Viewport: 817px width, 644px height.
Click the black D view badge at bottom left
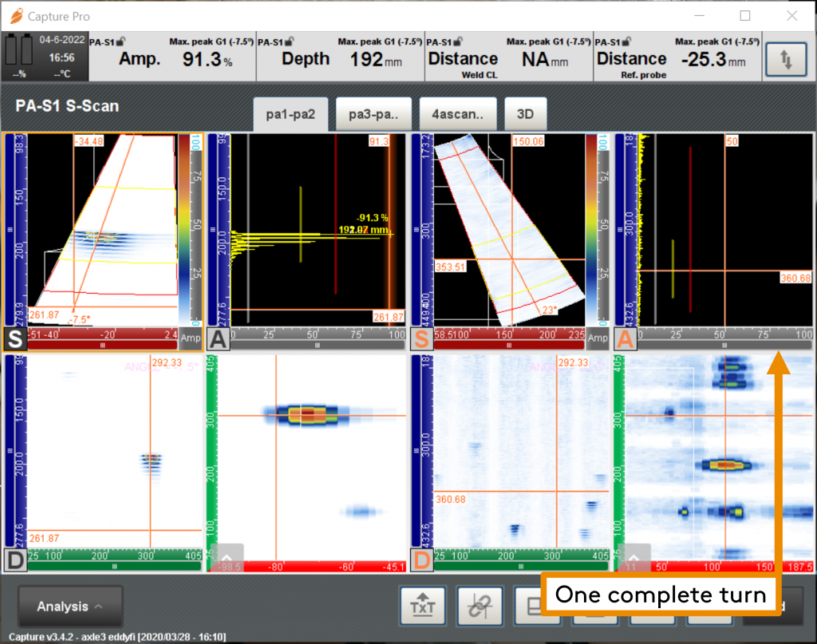pos(15,560)
